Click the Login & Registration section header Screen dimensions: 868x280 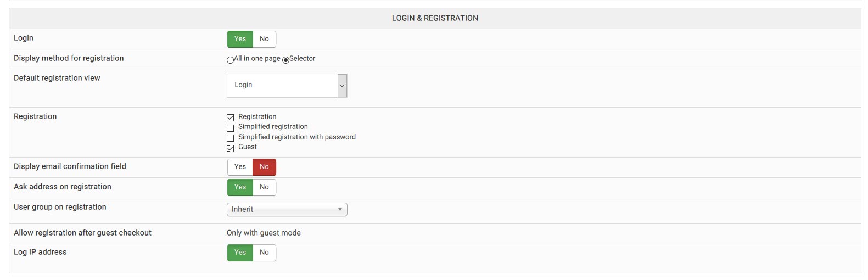coord(435,18)
